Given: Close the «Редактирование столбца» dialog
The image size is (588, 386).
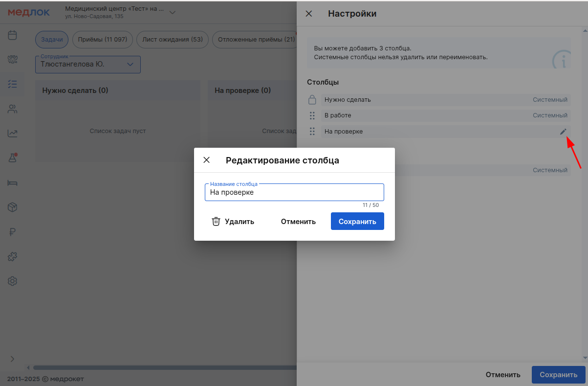Looking at the screenshot, I should coord(207,160).
